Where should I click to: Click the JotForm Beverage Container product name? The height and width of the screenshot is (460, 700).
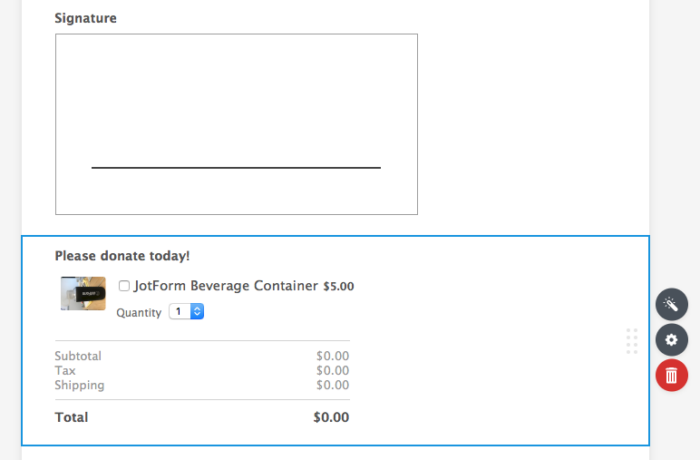[x=226, y=286]
